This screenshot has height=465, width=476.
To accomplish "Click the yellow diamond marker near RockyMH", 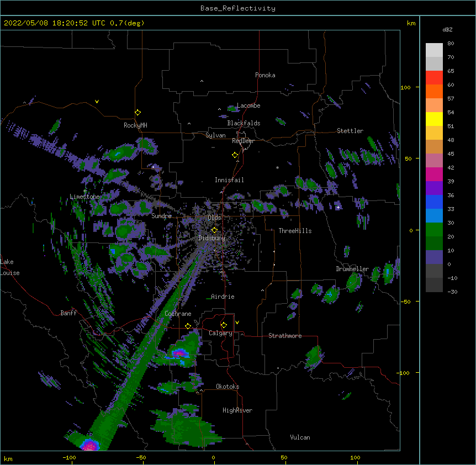I will [x=137, y=113].
